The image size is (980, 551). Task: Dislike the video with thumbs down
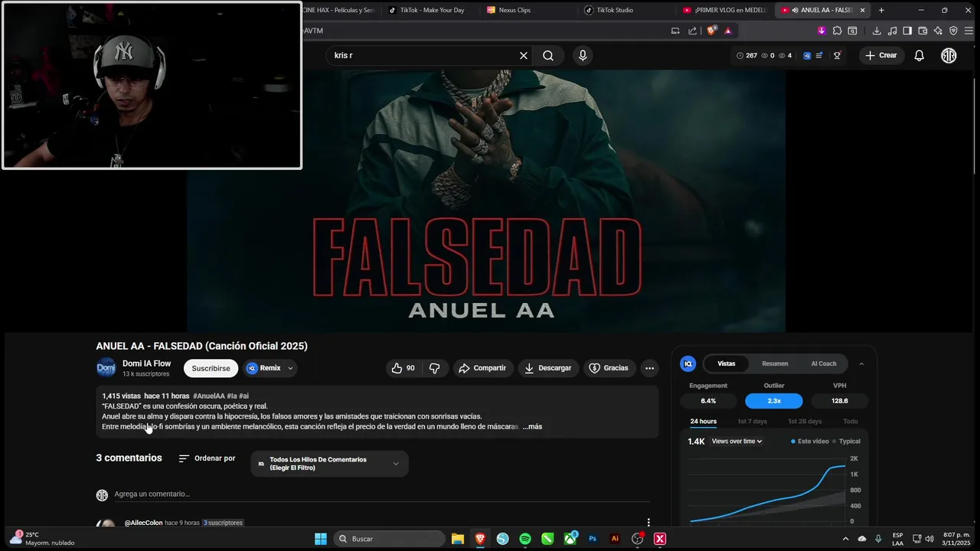coord(434,368)
